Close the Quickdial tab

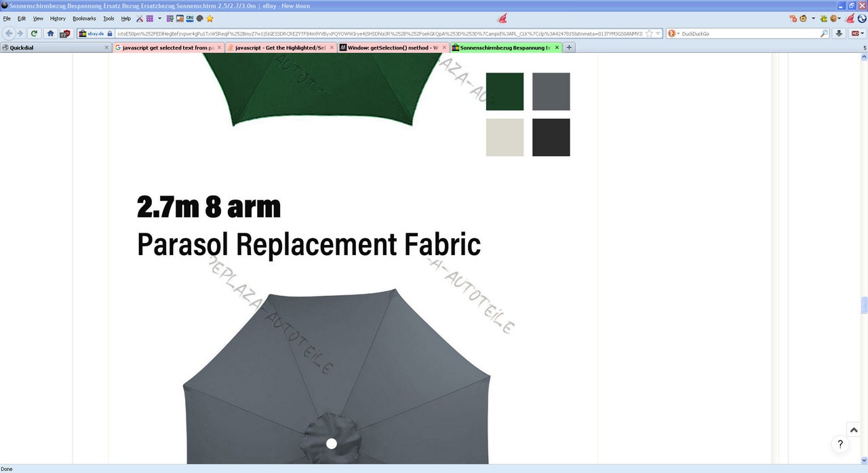(106, 48)
